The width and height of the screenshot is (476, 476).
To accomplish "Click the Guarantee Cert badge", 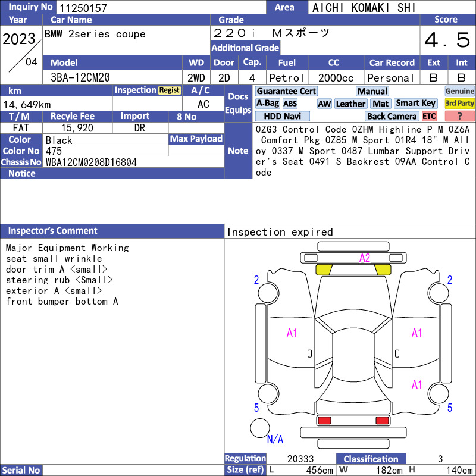I will (x=286, y=91).
